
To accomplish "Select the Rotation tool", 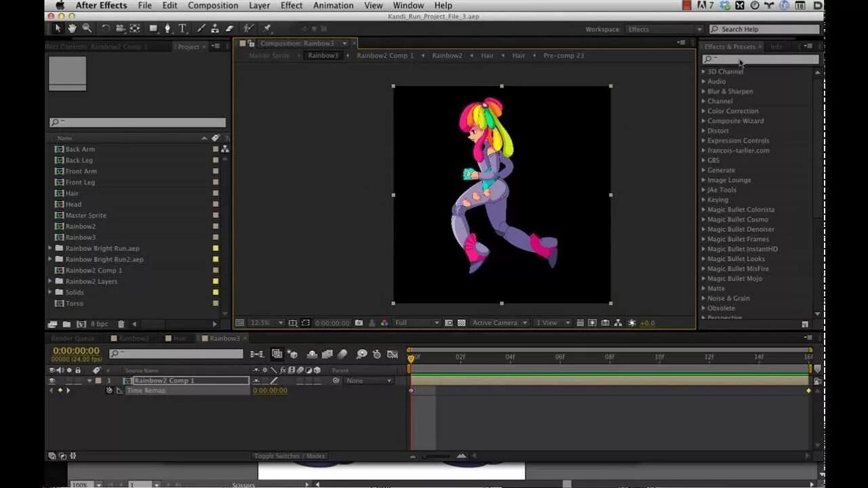I will click(106, 28).
